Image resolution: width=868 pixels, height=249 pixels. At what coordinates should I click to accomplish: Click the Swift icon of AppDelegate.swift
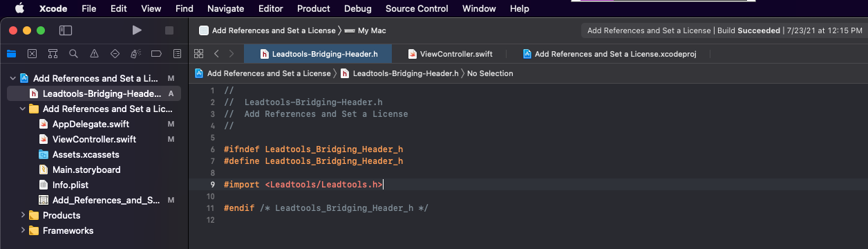[44, 124]
